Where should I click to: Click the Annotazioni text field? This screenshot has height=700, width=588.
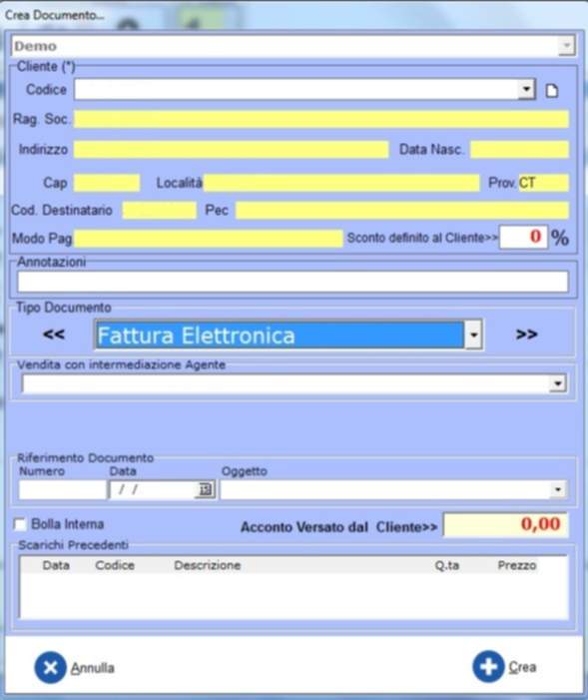[x=293, y=282]
